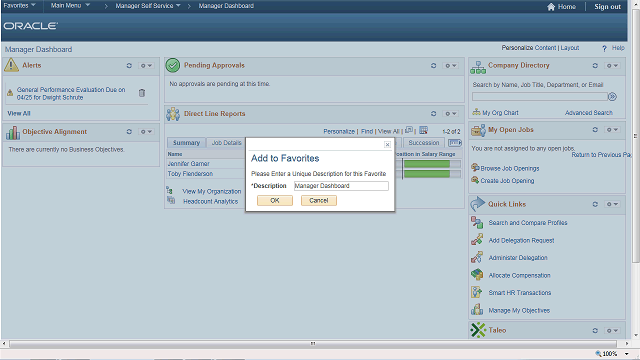Image resolution: width=640 pixels, height=360 pixels.
Task: Open Toby Flenderson's record
Action: (190, 174)
